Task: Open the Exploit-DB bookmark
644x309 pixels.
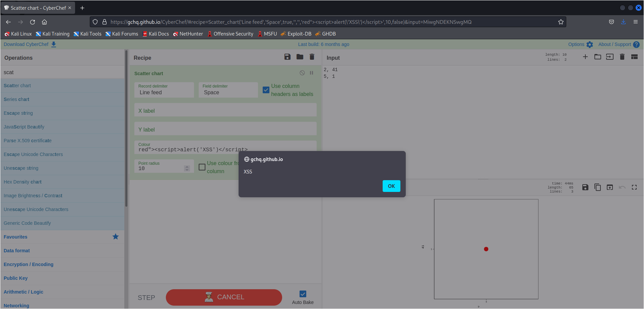Action: [296, 34]
